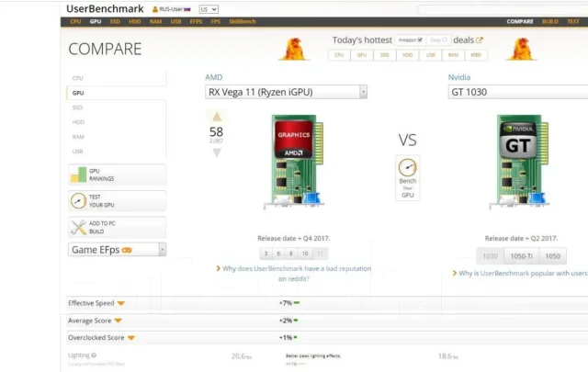Viewport: 588px width, 372px height.
Task: Choose CPU in the left sidebar
Action: [117, 78]
